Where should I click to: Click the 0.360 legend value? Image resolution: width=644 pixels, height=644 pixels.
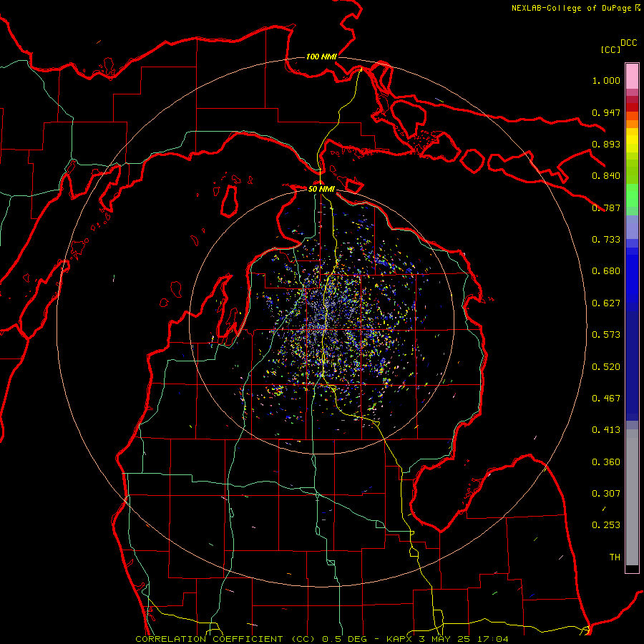(x=606, y=462)
